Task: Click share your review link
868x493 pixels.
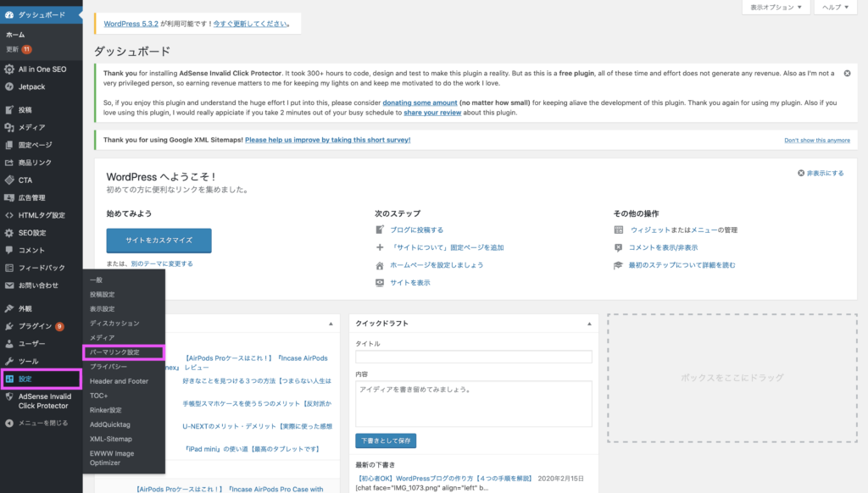Action: 432,113
